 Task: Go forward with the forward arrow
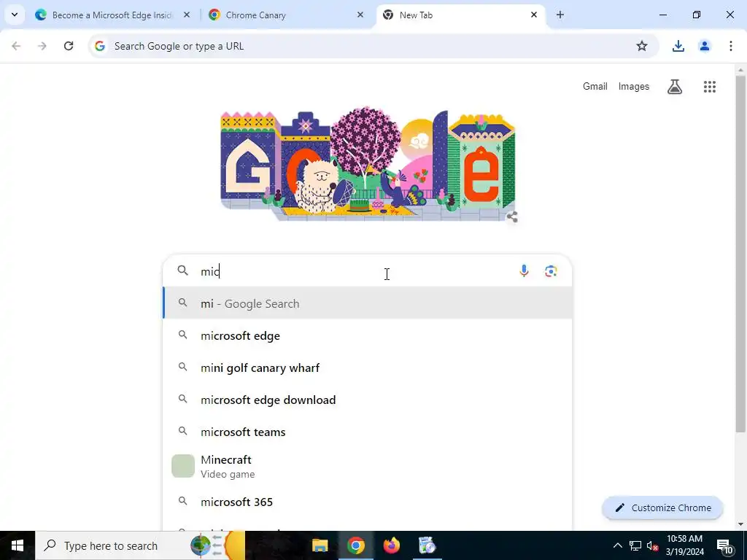pyautogui.click(x=42, y=46)
